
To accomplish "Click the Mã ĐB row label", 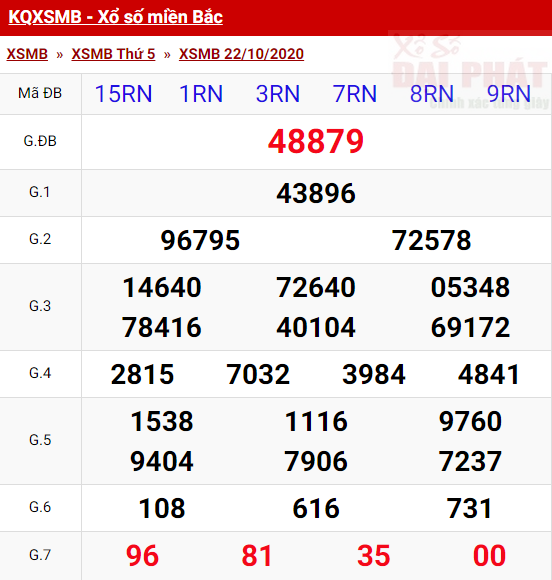I will pyautogui.click(x=40, y=93).
